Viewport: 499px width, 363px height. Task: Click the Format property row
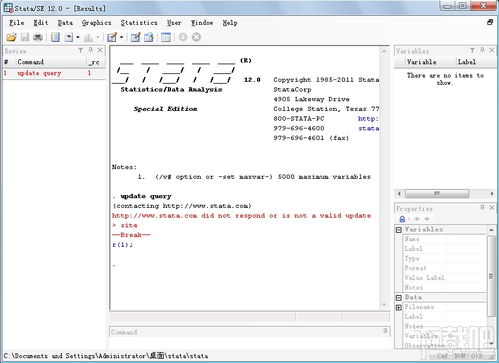(445, 268)
